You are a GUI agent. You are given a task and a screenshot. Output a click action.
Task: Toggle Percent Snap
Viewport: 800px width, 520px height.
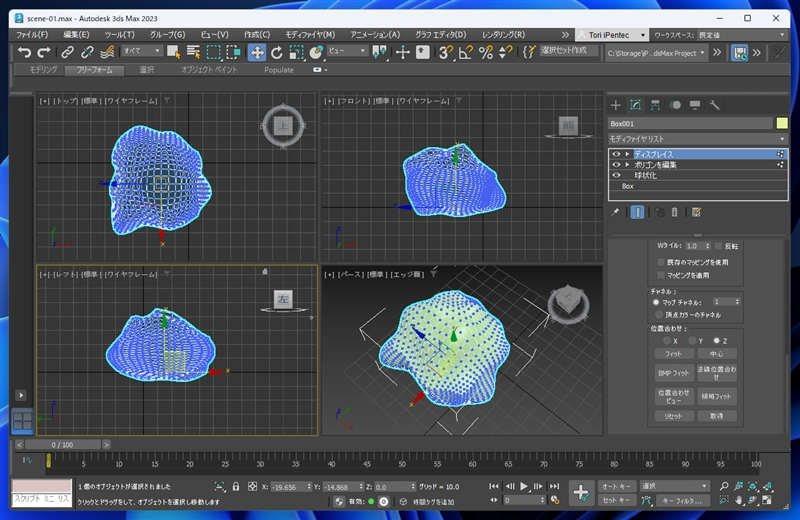pos(486,52)
